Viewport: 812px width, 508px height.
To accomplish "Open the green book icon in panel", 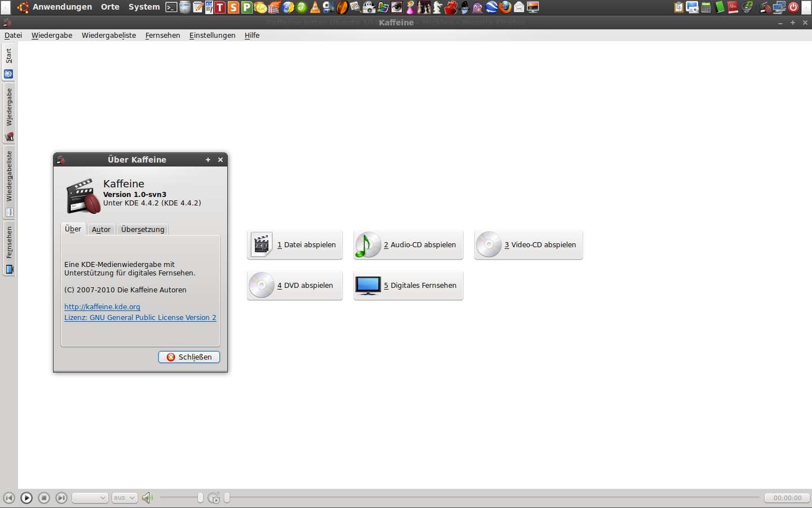I will 720,7.
